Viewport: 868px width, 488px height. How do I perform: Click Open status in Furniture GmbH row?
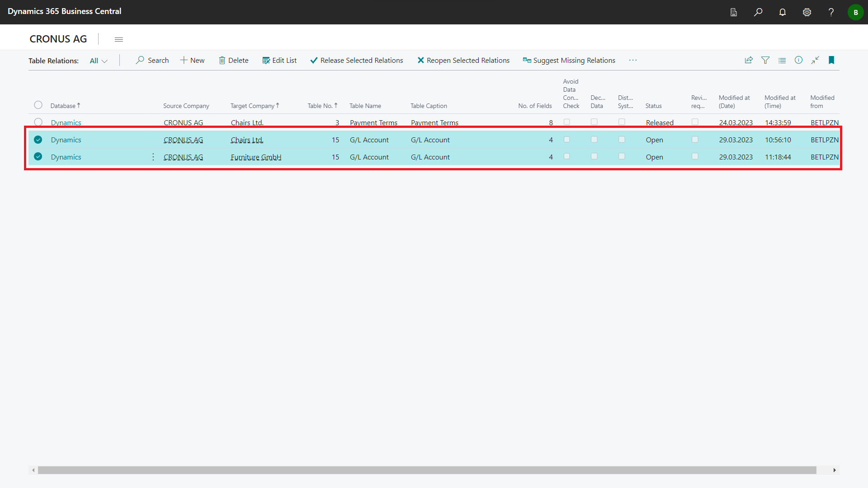pos(654,157)
